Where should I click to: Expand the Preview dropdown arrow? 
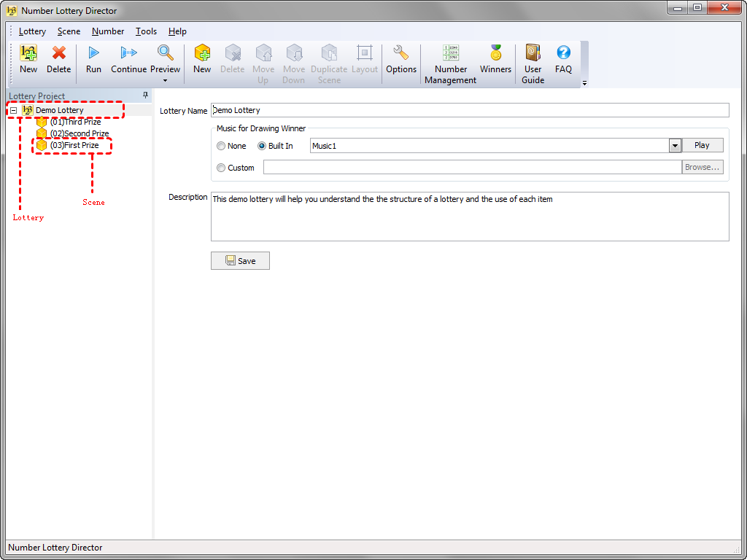click(x=165, y=80)
